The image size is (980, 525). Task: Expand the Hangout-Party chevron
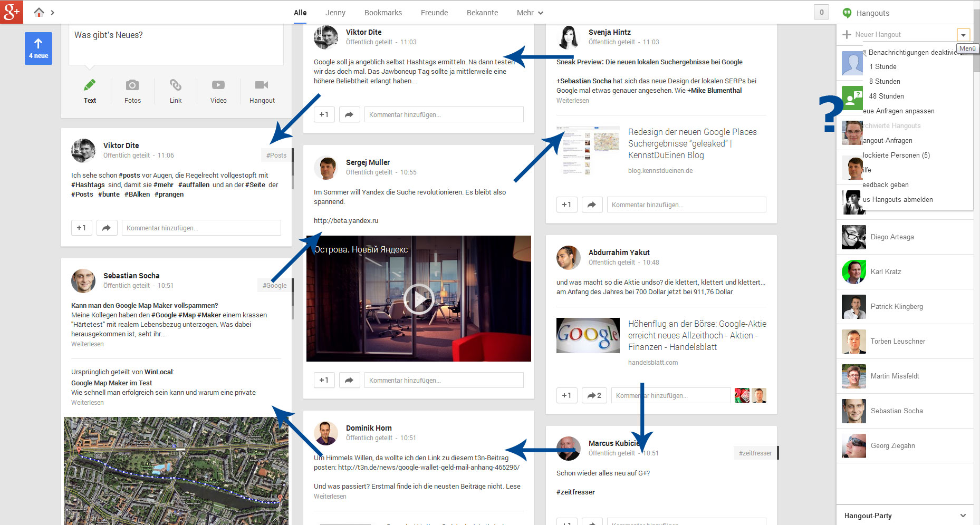coord(963,516)
